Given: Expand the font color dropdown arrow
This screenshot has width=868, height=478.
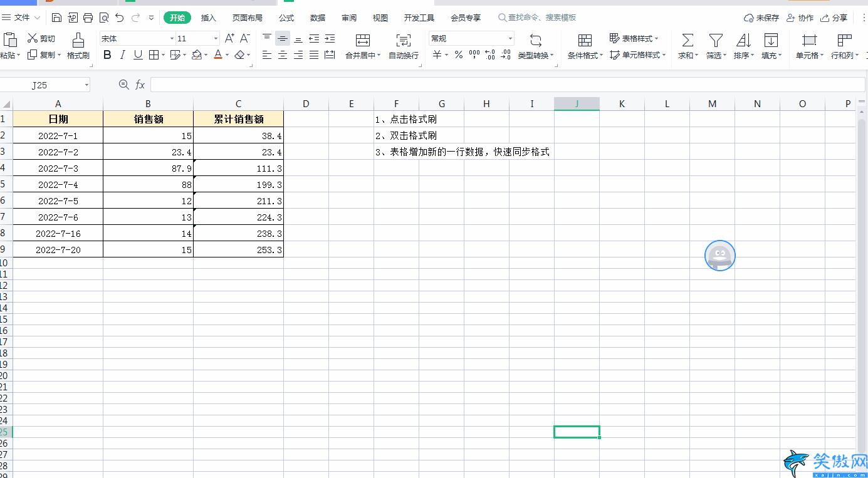Looking at the screenshot, I should click(227, 55).
